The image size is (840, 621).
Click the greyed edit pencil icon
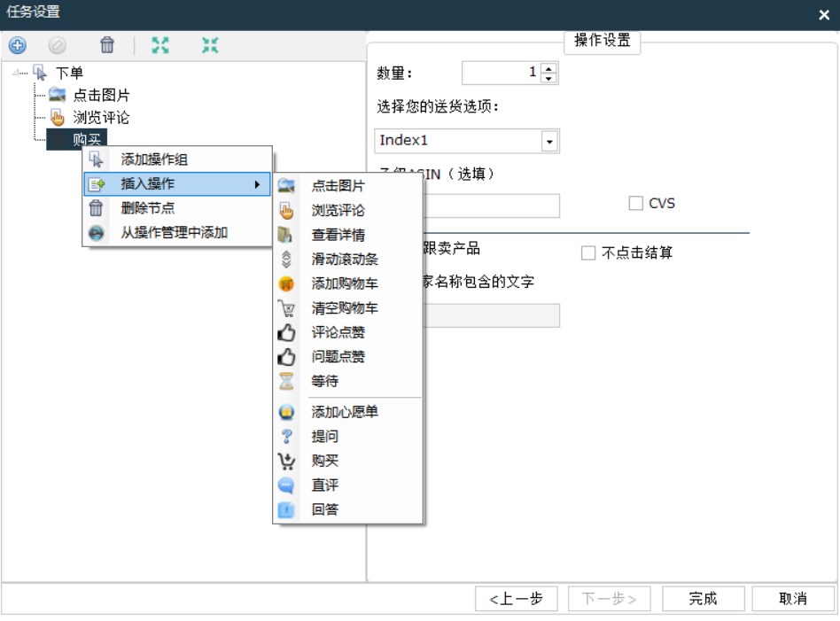58,45
